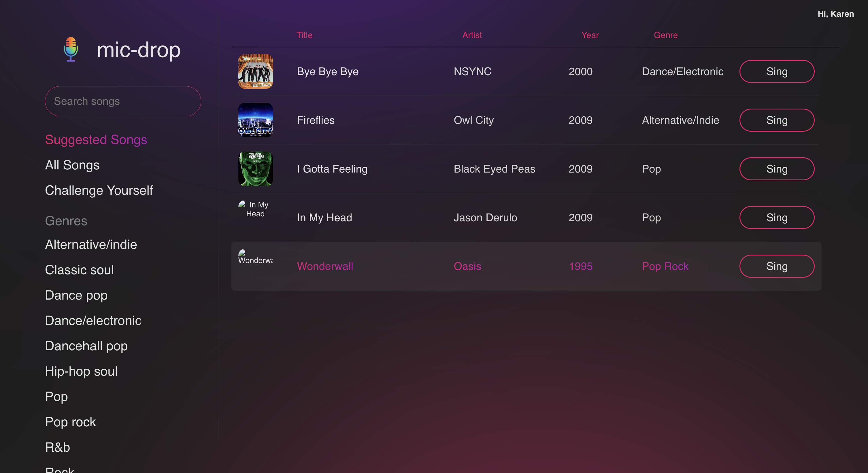This screenshot has width=868, height=473.
Task: Filter by Alternative/indie genre
Action: coord(91,245)
